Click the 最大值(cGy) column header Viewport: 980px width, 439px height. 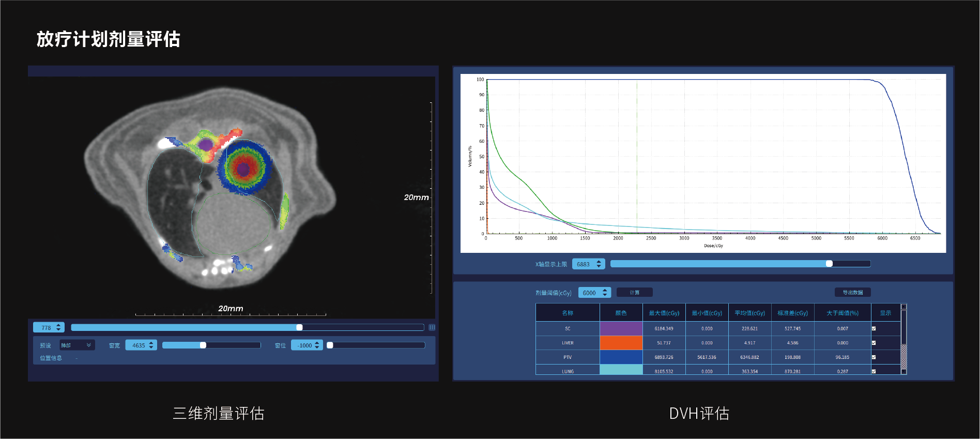(664, 313)
